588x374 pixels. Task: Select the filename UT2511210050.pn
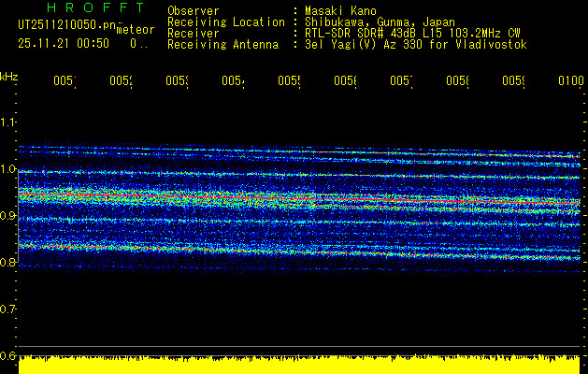point(66,25)
